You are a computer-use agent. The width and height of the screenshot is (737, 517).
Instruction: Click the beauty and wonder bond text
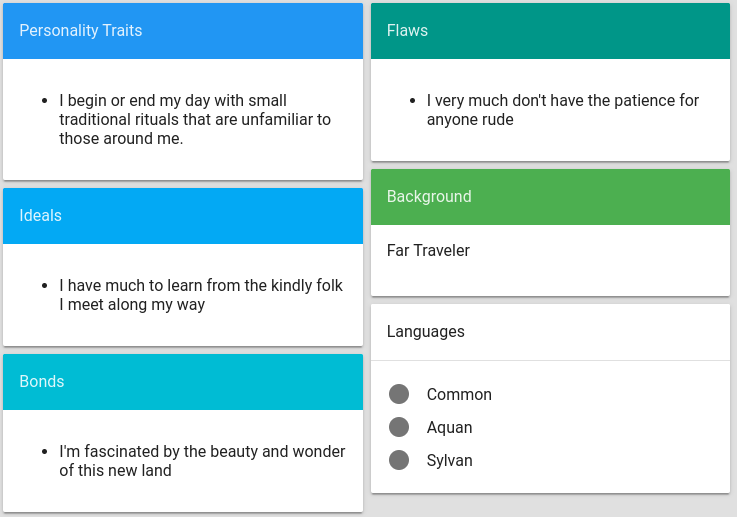coord(202,461)
